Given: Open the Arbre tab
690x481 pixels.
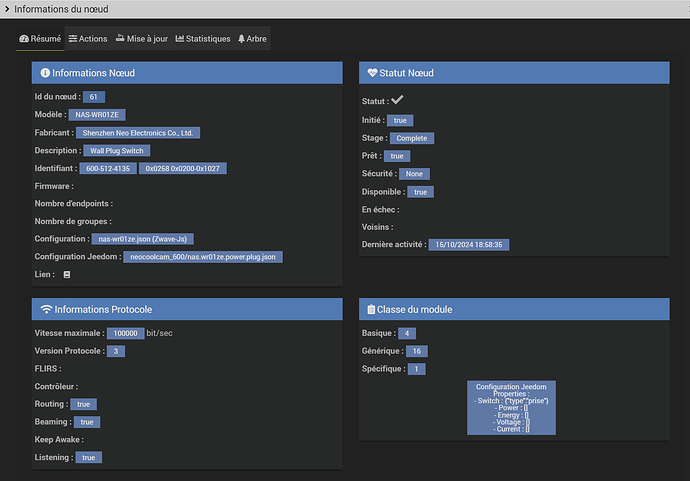Looking at the screenshot, I should pyautogui.click(x=251, y=39).
